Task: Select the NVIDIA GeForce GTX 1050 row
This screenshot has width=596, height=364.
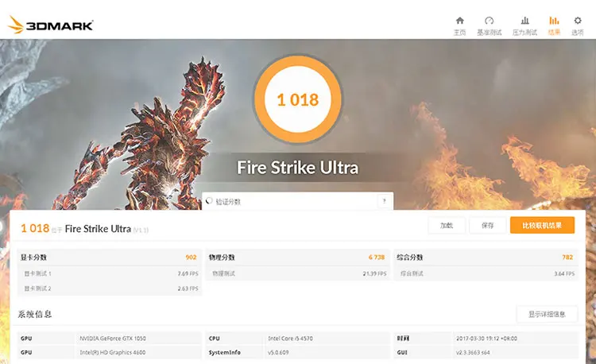Action: (109, 338)
